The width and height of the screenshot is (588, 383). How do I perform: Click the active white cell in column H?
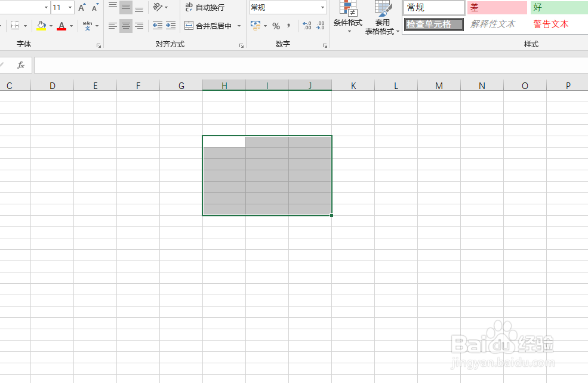click(224, 142)
